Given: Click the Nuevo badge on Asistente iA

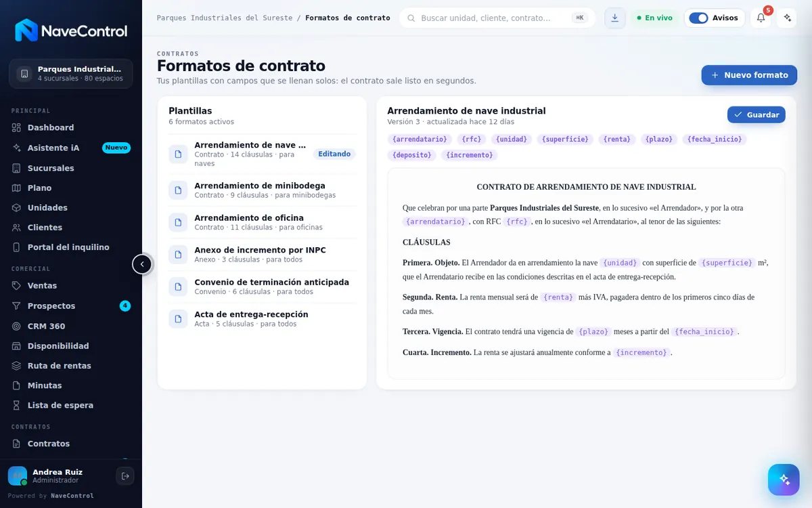Looking at the screenshot, I should [116, 148].
